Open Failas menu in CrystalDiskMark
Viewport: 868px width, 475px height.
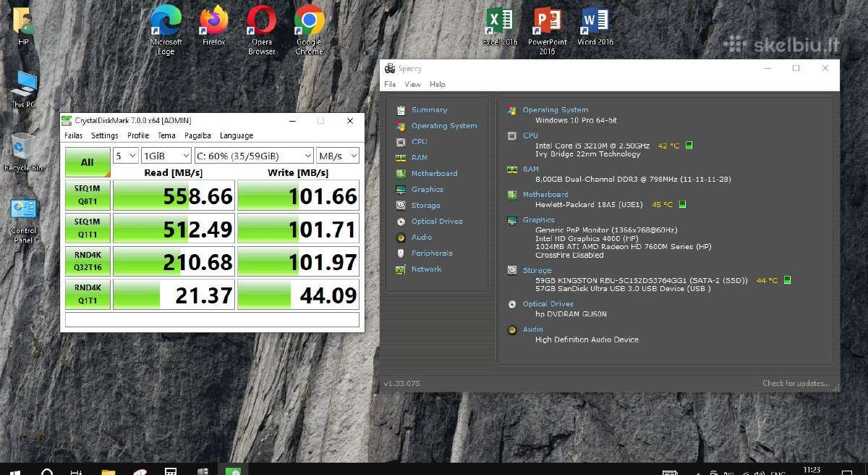(74, 135)
